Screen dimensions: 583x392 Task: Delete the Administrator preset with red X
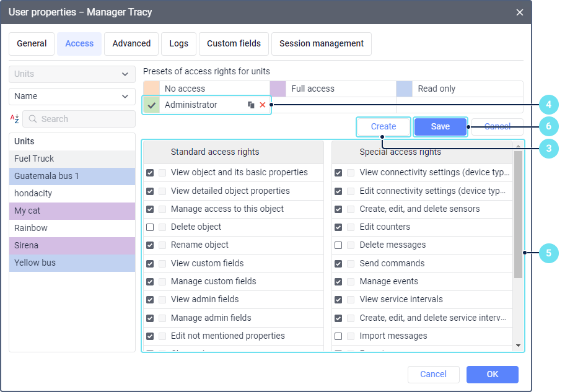[x=263, y=105]
